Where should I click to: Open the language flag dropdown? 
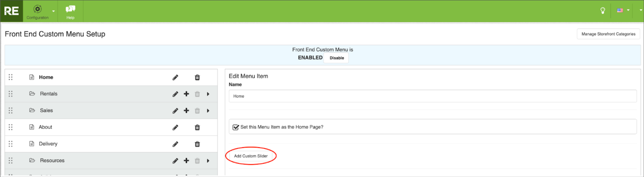pyautogui.click(x=623, y=10)
